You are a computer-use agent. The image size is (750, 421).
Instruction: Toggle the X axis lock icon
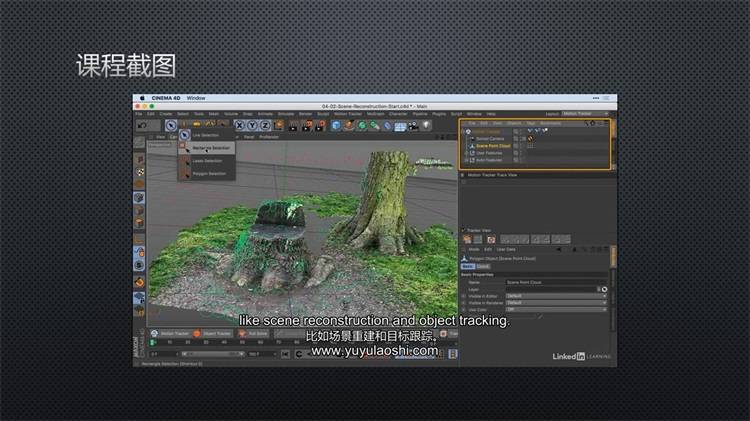pos(240,125)
